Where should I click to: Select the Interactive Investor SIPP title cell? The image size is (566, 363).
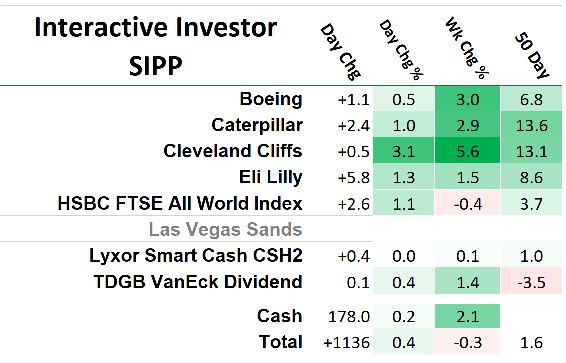[156, 46]
